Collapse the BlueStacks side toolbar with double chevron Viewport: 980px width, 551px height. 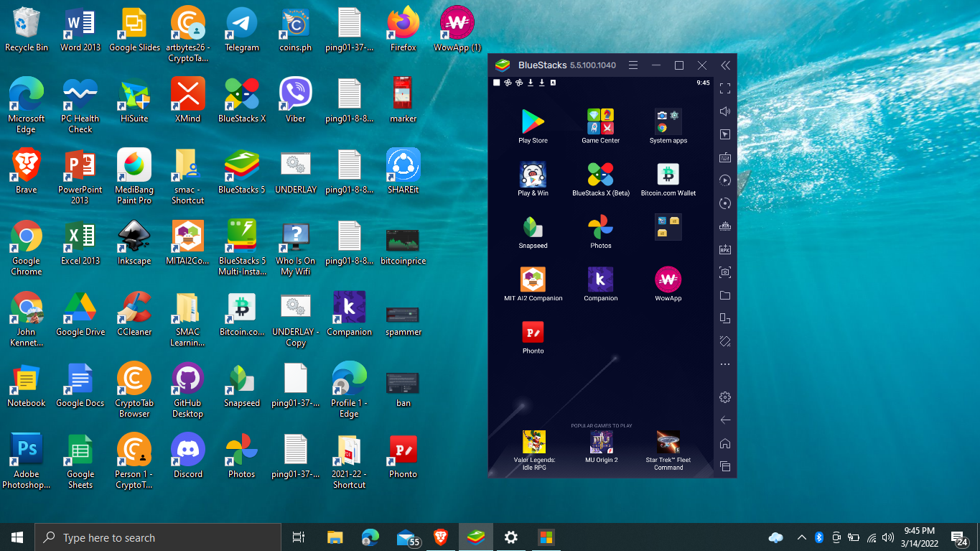pos(725,65)
